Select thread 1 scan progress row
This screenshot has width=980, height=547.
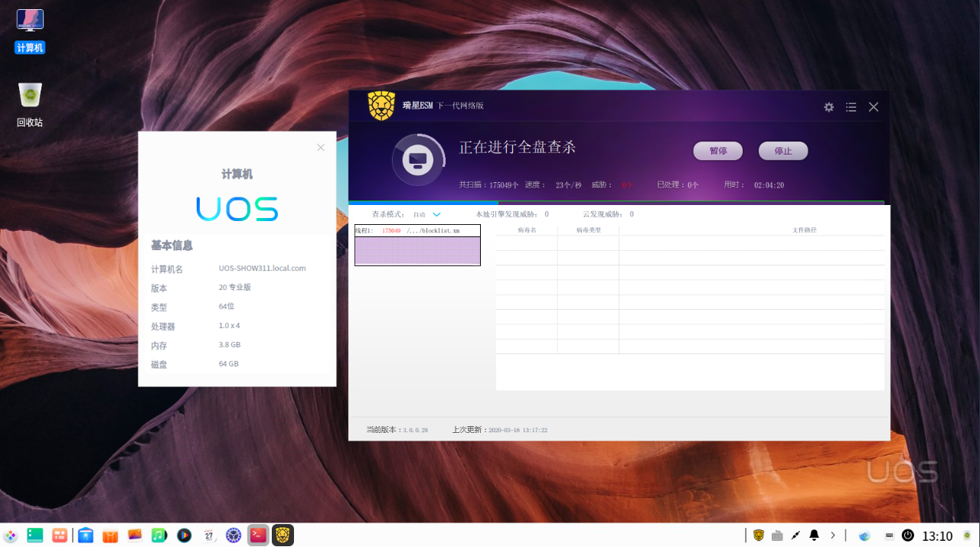tap(417, 230)
